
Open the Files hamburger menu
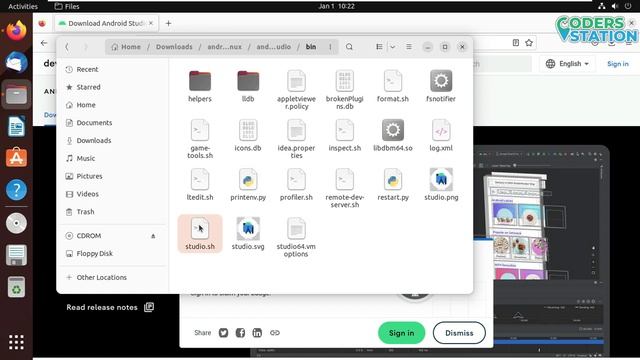tap(409, 47)
